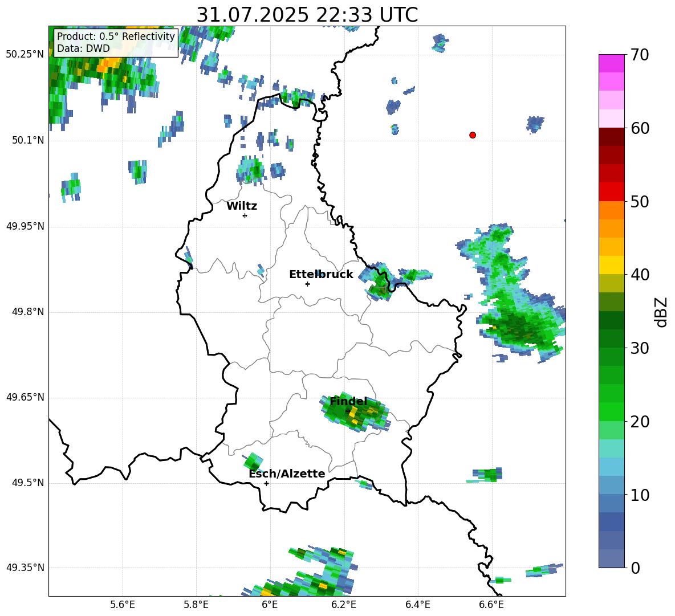Click the 49.35°N latitude label
The image size is (675, 616).
[x=25, y=568]
